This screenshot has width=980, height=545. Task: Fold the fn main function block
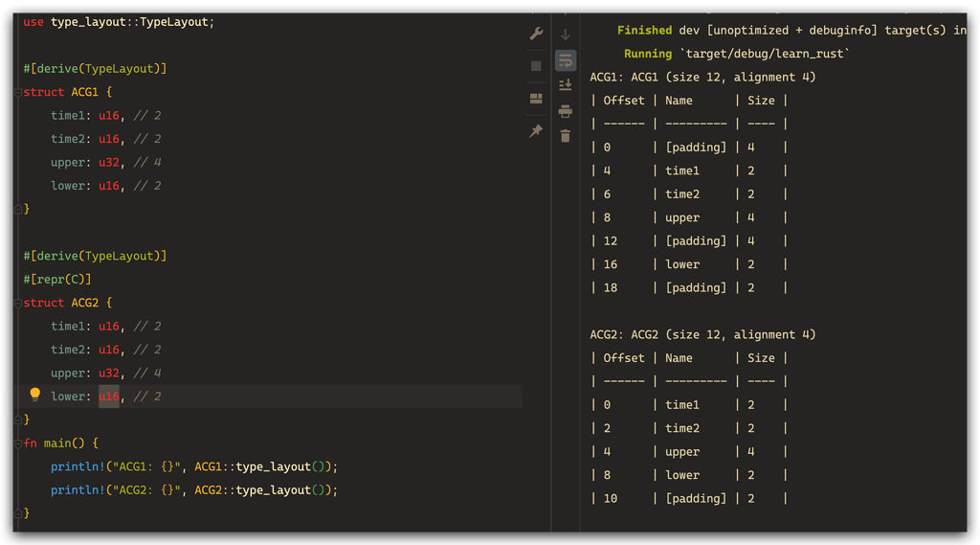17,444
